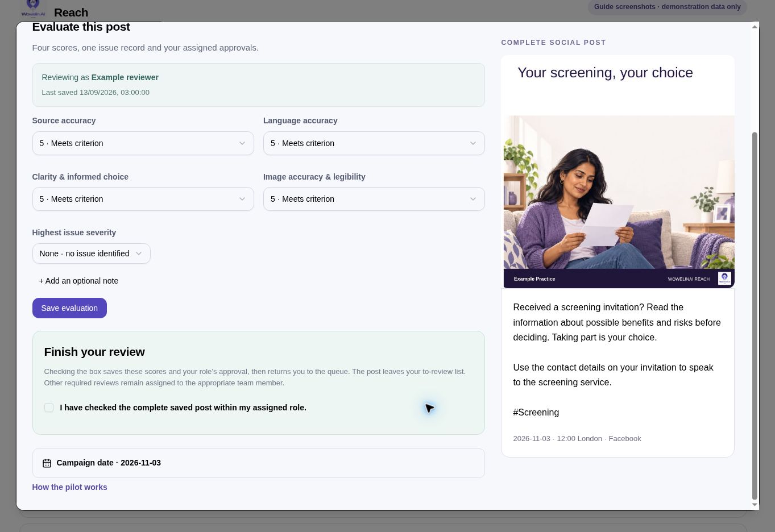Click the 'Guide screenshots · demonstration data only' badge
The height and width of the screenshot is (532, 775).
coord(667,7)
